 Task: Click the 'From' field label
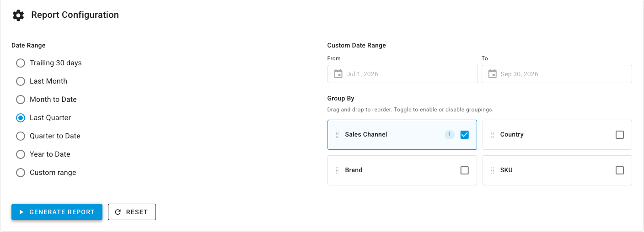(334, 58)
